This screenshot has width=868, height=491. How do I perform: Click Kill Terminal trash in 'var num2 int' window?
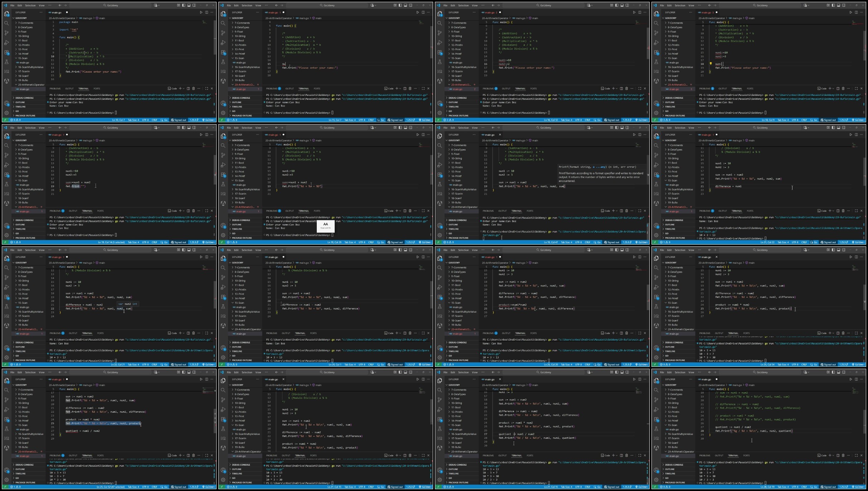(194, 333)
